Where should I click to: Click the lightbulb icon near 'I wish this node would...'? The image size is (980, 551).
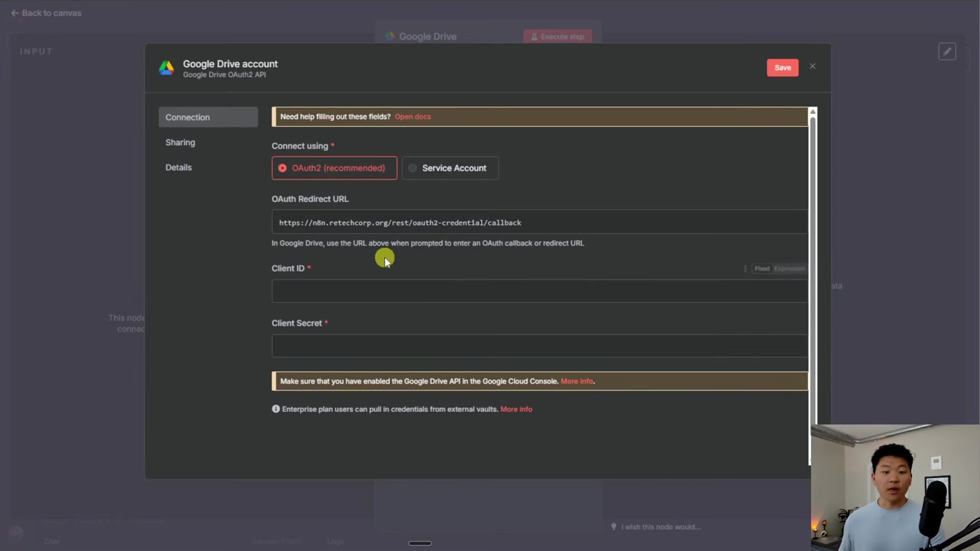(x=613, y=527)
